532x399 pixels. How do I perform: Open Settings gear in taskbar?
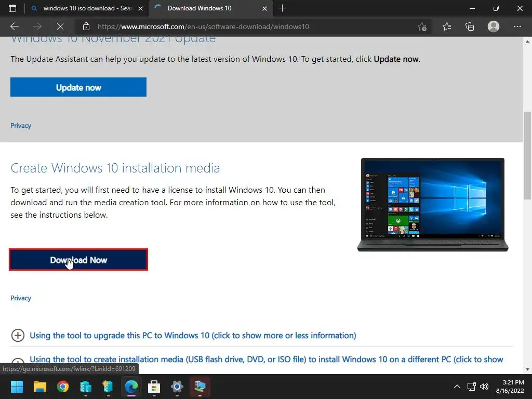[177, 387]
